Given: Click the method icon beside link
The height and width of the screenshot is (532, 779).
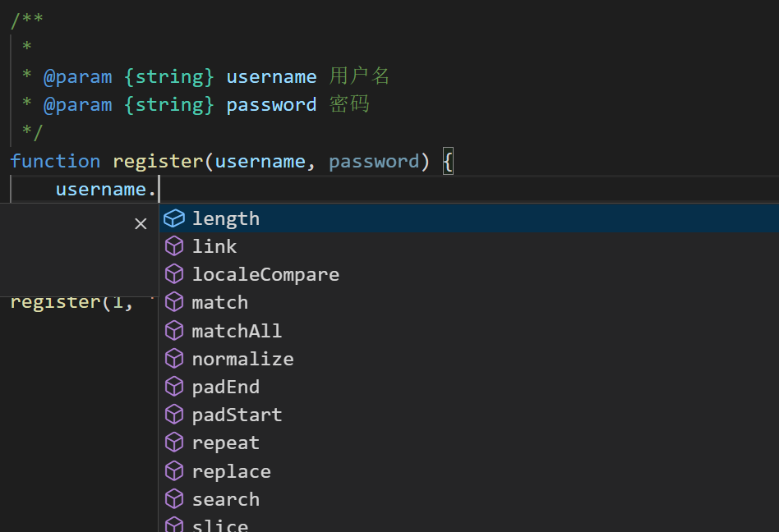Looking at the screenshot, I should pos(174,246).
